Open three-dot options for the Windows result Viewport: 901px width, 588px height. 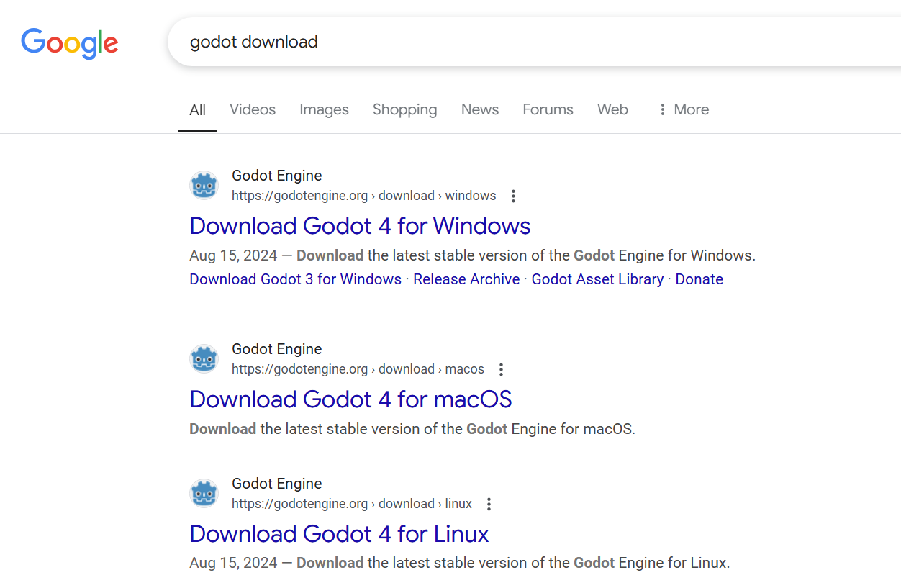pyautogui.click(x=513, y=196)
